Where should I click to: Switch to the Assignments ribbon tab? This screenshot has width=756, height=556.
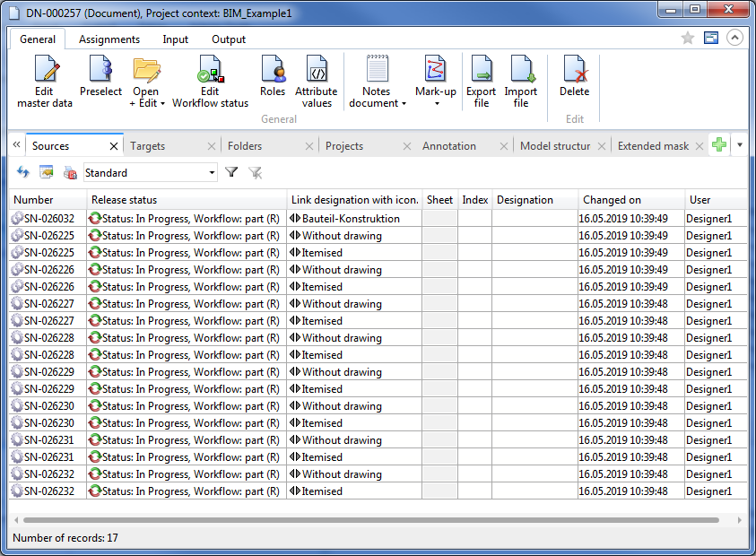[x=109, y=39]
